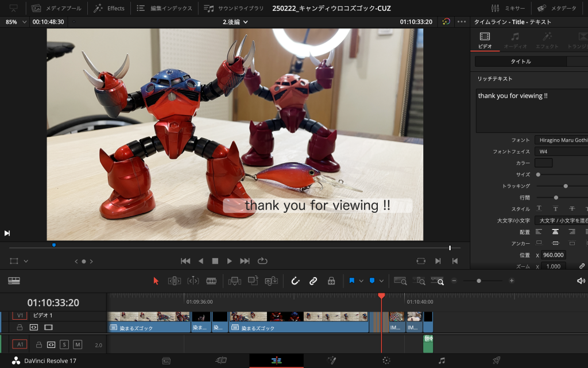Image resolution: width=588 pixels, height=368 pixels.
Task: Mute audio track A1 with M
Action: point(78,344)
